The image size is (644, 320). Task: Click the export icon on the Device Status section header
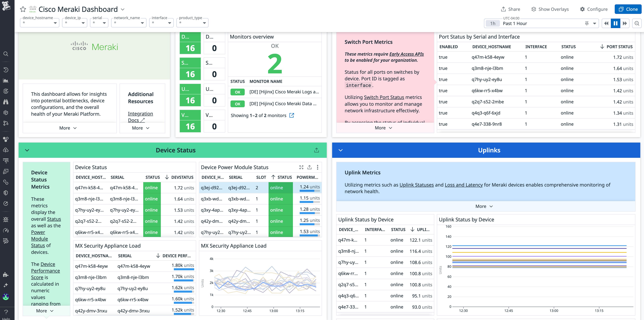[316, 150]
